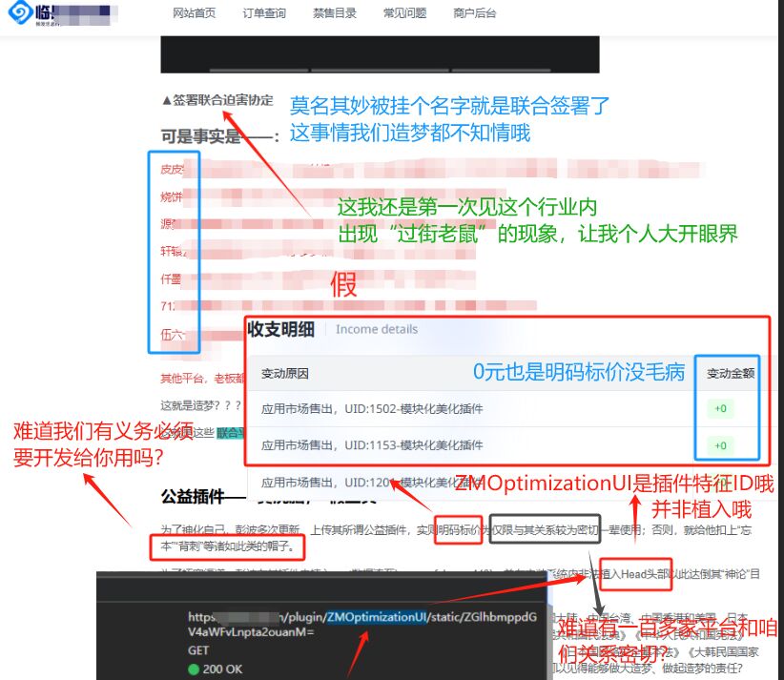Click second +0 amount badge

tap(720, 445)
